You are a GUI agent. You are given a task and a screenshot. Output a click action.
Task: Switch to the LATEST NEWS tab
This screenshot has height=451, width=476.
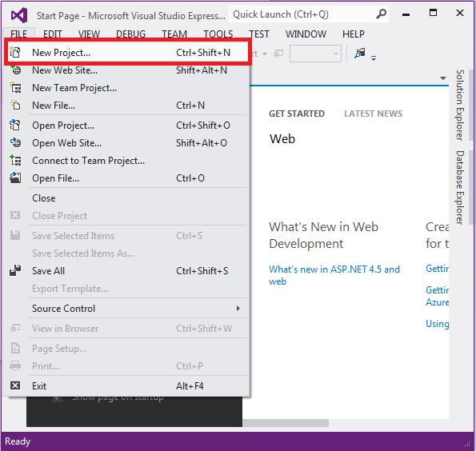373,114
